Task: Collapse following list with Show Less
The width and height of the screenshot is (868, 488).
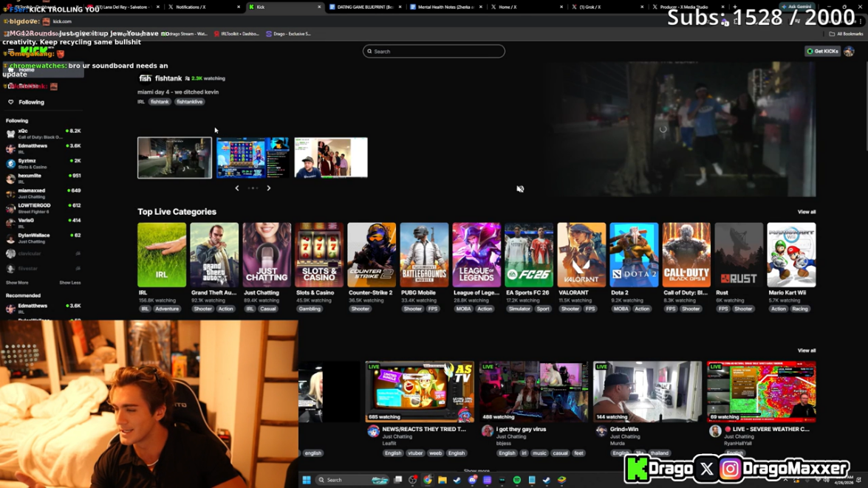Action: pos(69,283)
